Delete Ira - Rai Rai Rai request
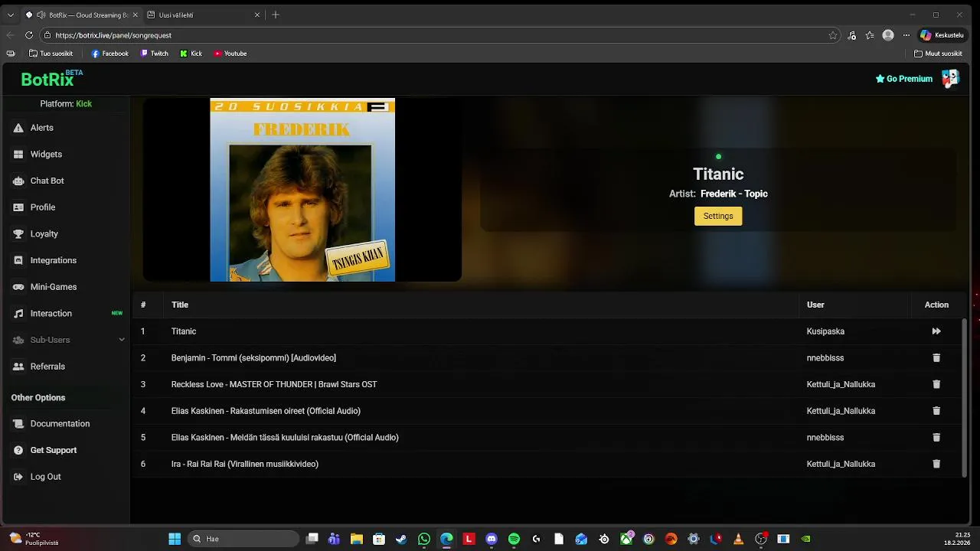This screenshot has width=980, height=551. (936, 464)
